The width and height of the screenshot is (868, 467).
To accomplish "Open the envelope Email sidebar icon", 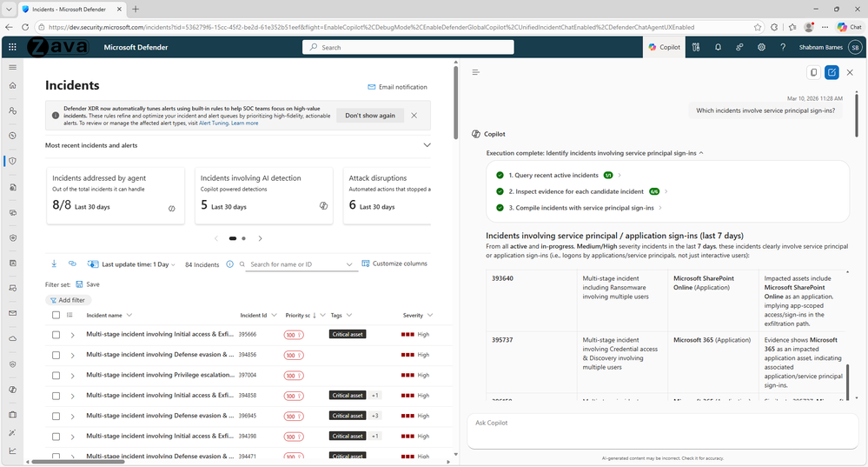I will pyautogui.click(x=13, y=313).
